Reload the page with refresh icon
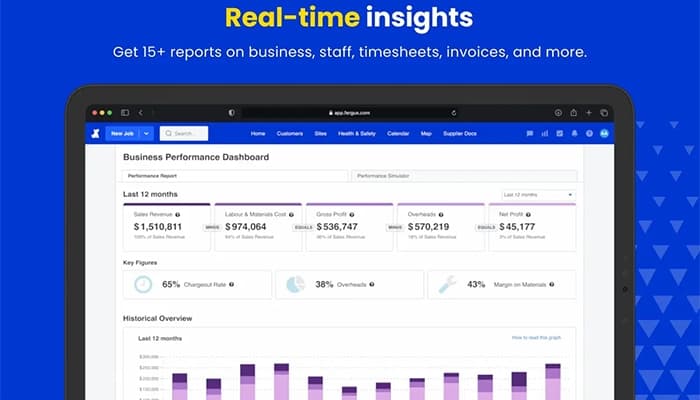700x400 pixels. [x=454, y=113]
